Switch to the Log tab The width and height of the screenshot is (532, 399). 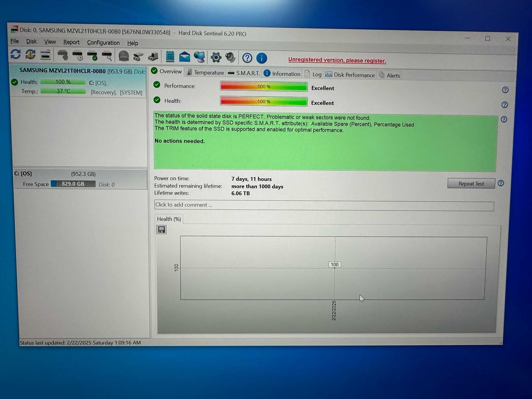(x=313, y=74)
